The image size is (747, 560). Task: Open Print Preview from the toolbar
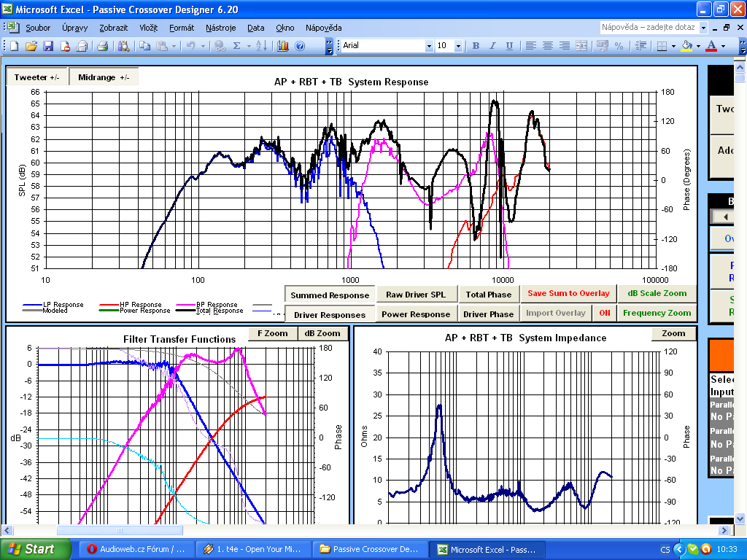[x=124, y=46]
